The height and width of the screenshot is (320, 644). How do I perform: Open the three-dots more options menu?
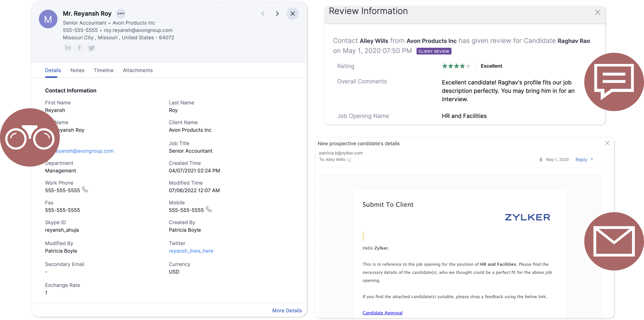(x=121, y=13)
